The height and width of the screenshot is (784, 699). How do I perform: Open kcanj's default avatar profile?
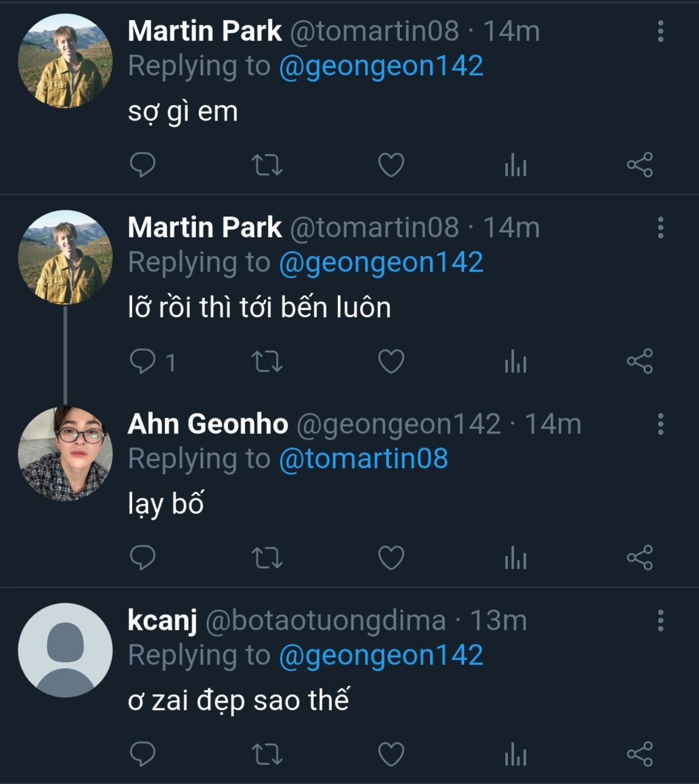66,650
